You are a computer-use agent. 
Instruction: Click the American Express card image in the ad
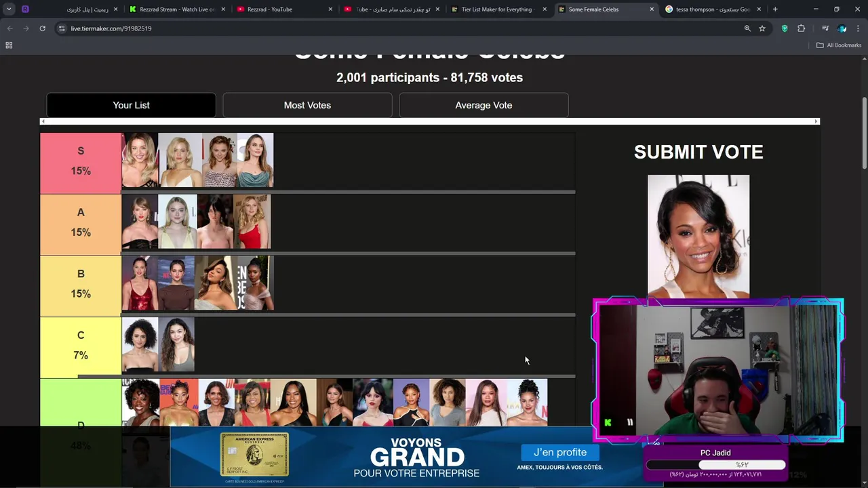(x=254, y=455)
